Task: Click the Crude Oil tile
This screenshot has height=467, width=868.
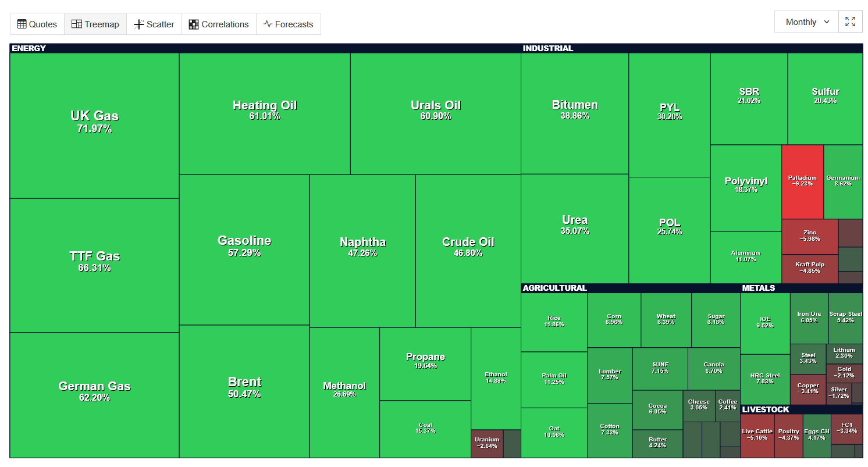Action: (468, 251)
